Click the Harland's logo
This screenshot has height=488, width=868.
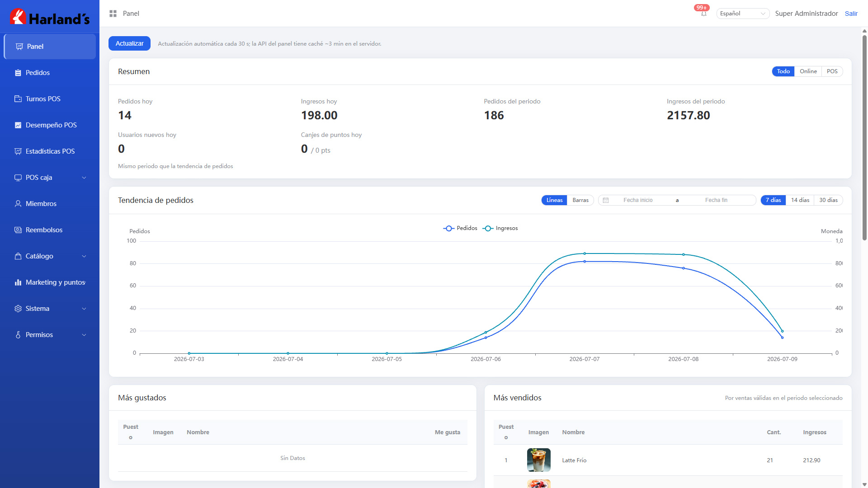point(50,17)
